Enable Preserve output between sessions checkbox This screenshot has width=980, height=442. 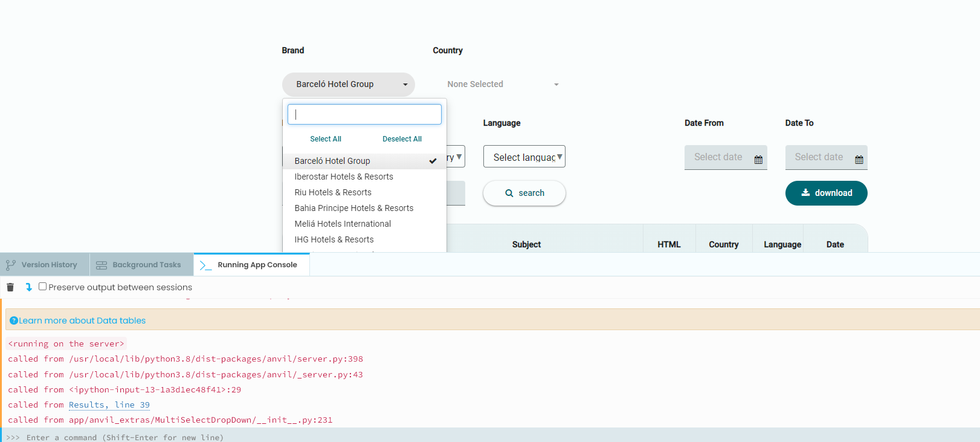42,287
